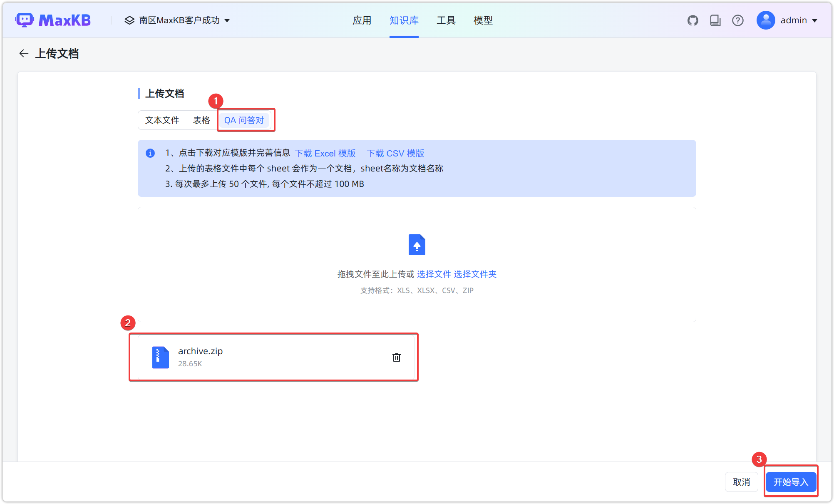Click the archive.zip file name
Screen dimensions: 834x504
click(201, 351)
